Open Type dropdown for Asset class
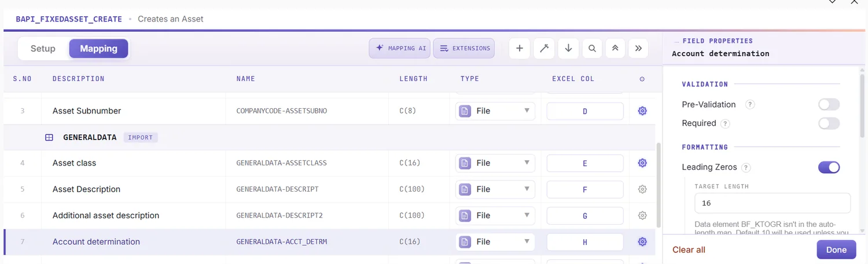Screen dimensions: 868x264 point(495,163)
